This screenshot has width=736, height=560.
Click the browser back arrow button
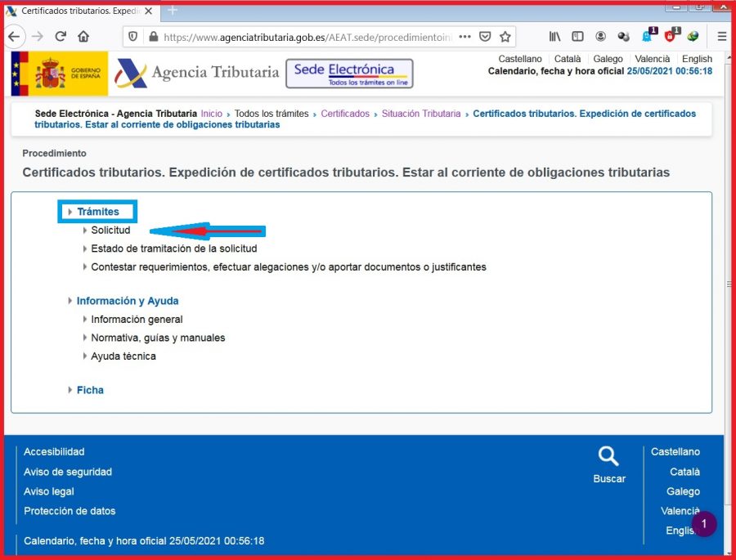click(14, 37)
